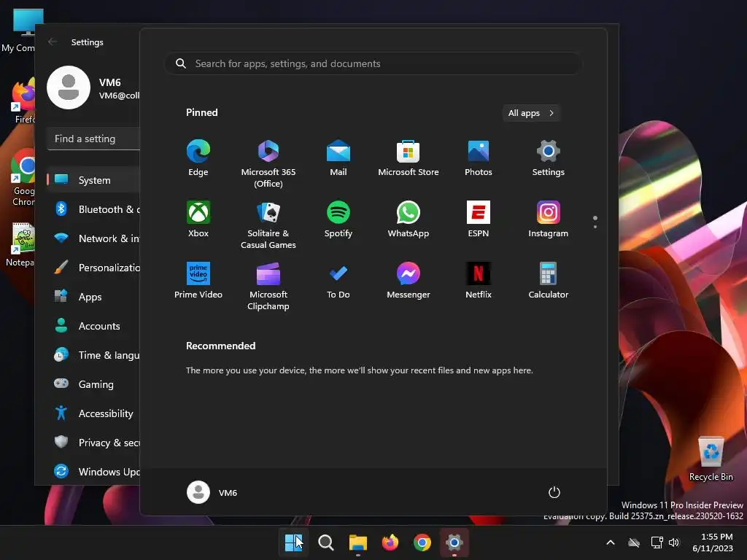Launch Spotify from Start menu
Image resolution: width=747 pixels, height=560 pixels.
[338, 219]
